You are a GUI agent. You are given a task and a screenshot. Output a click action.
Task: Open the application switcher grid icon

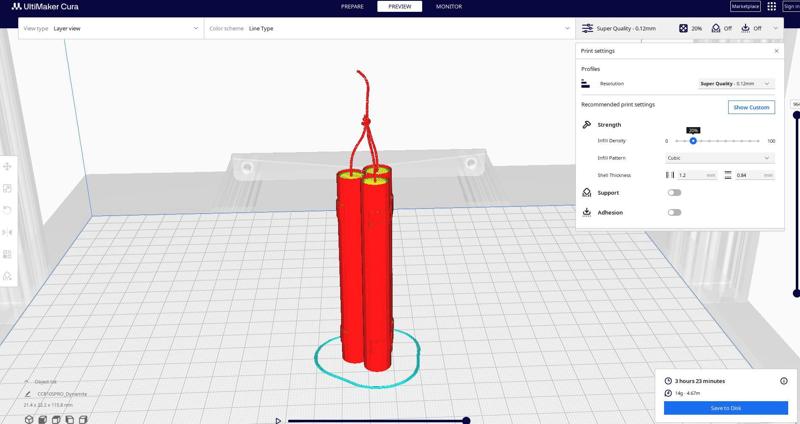pos(771,7)
